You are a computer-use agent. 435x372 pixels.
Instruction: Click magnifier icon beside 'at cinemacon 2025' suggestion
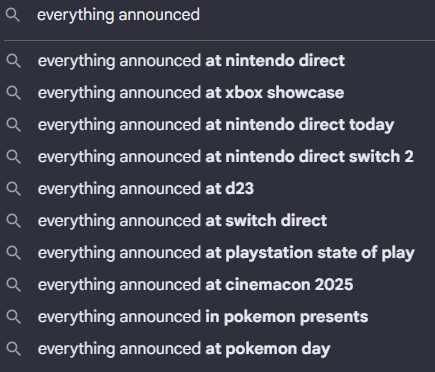(14, 285)
